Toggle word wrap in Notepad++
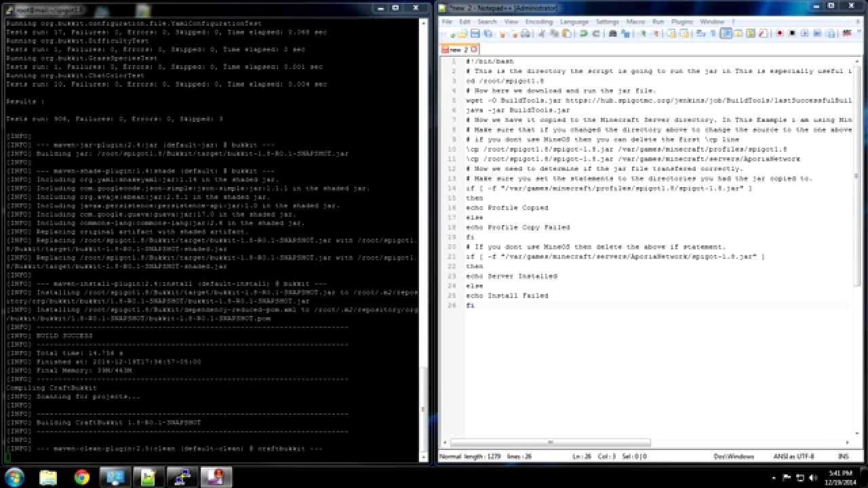 coord(701,33)
